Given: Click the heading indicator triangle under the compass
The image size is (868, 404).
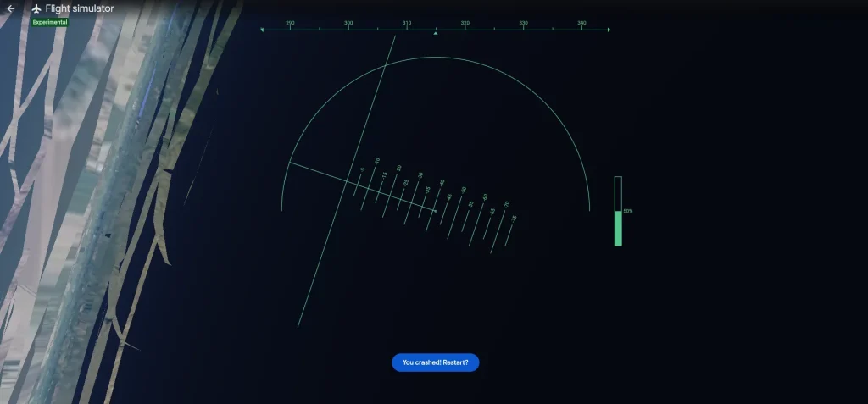Looking at the screenshot, I should pyautogui.click(x=436, y=33).
